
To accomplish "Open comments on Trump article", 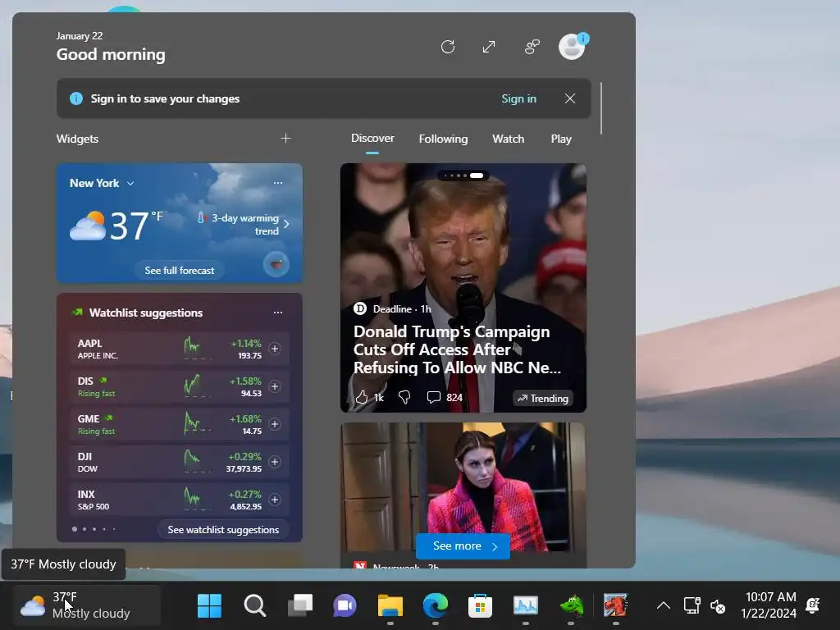I will click(445, 398).
